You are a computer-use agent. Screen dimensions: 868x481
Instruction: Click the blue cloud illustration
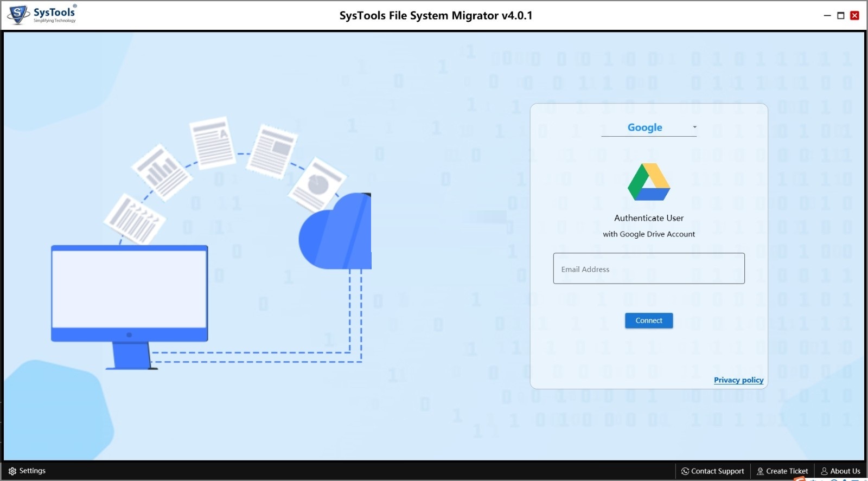point(335,231)
